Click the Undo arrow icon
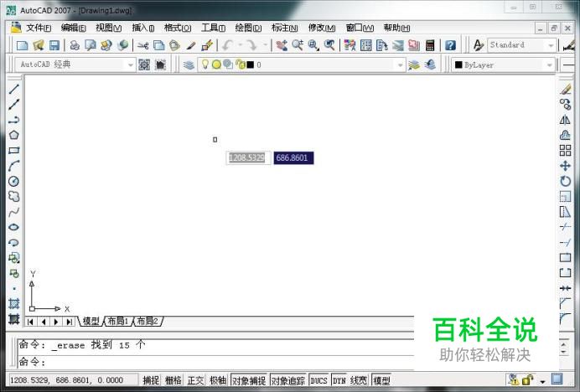This screenshot has width=580, height=392. point(227,45)
